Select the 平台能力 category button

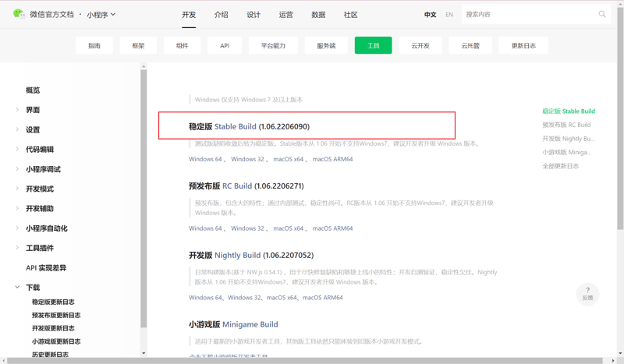(x=274, y=45)
